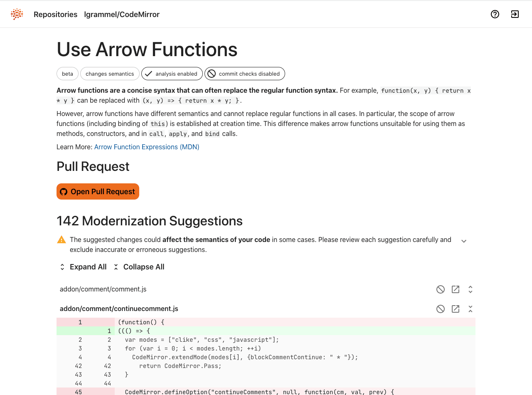Click the orange app logo icon
Viewport: 532px width, 395px height.
coord(17,14)
